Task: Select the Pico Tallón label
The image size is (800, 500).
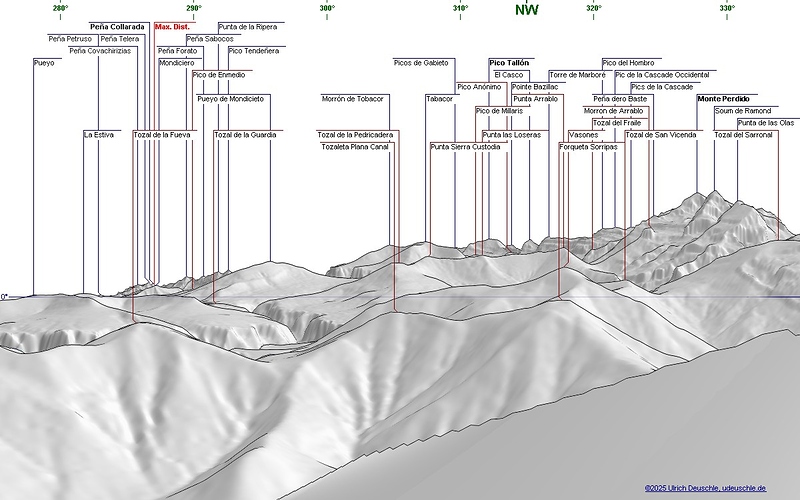Action: click(509, 62)
